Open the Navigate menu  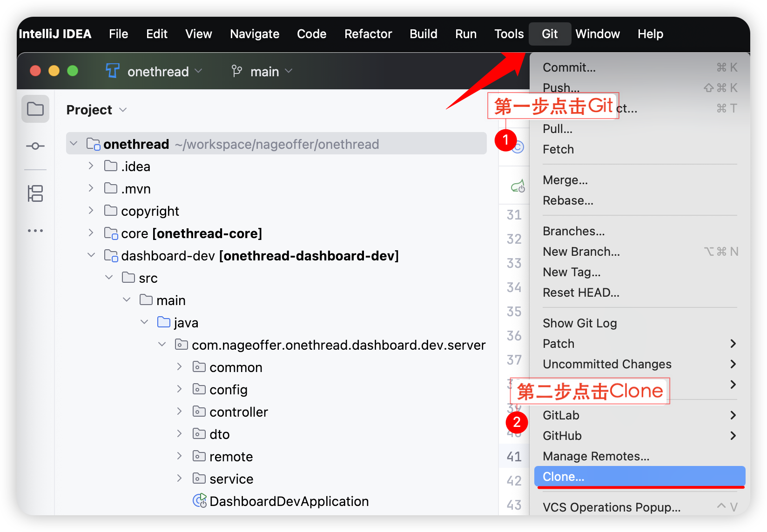tap(255, 33)
